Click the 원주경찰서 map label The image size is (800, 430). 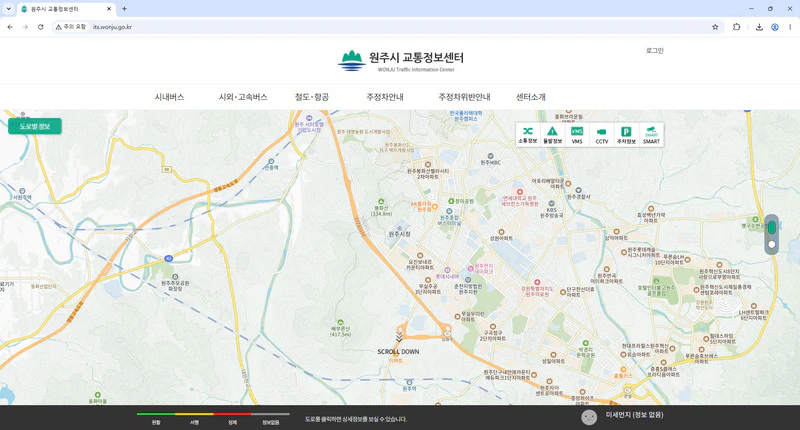pos(579,196)
